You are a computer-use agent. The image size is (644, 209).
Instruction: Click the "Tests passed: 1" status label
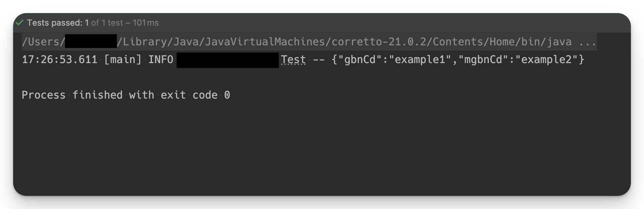pyautogui.click(x=58, y=23)
